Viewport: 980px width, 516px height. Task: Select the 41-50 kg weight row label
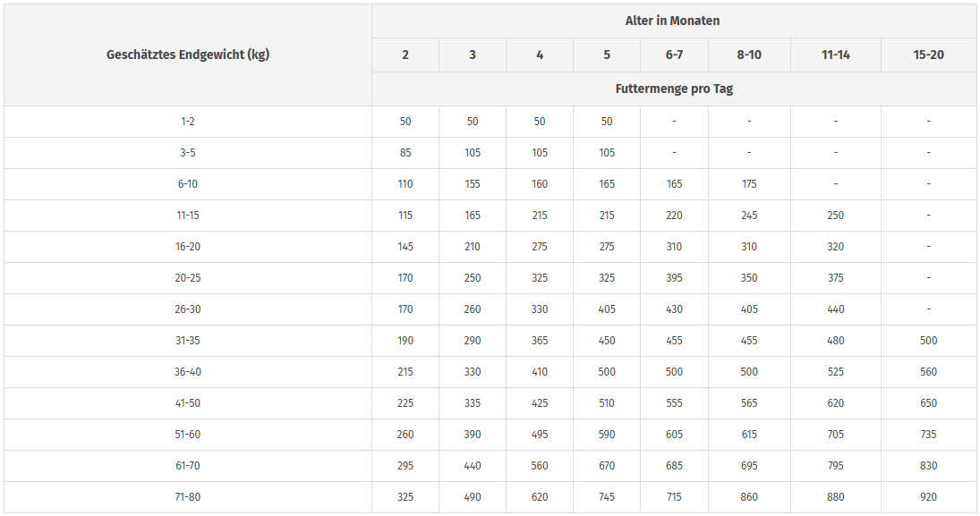(x=188, y=403)
